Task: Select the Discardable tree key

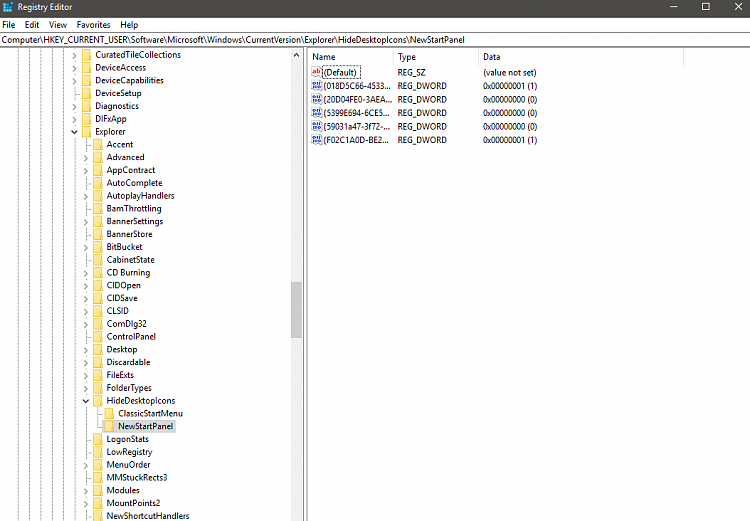Action: pyautogui.click(x=128, y=362)
